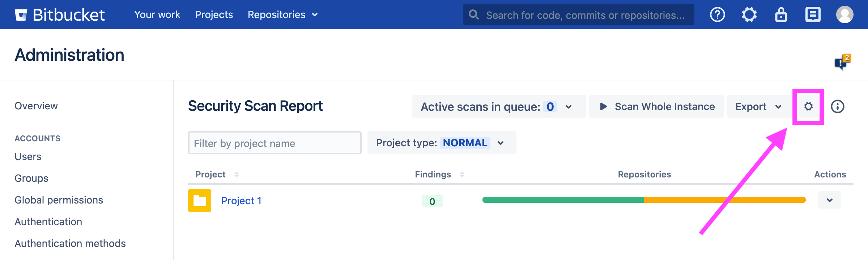Click the lock icon in header

781,15
